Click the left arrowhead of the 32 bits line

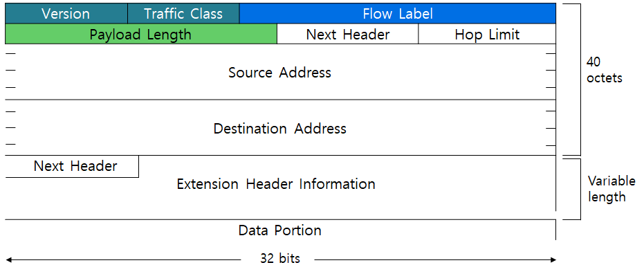(x=8, y=259)
